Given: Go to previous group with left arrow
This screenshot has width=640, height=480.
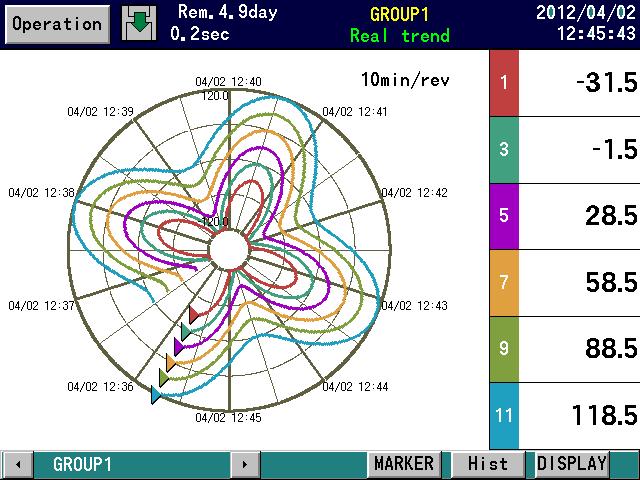Looking at the screenshot, I should [x=18, y=464].
